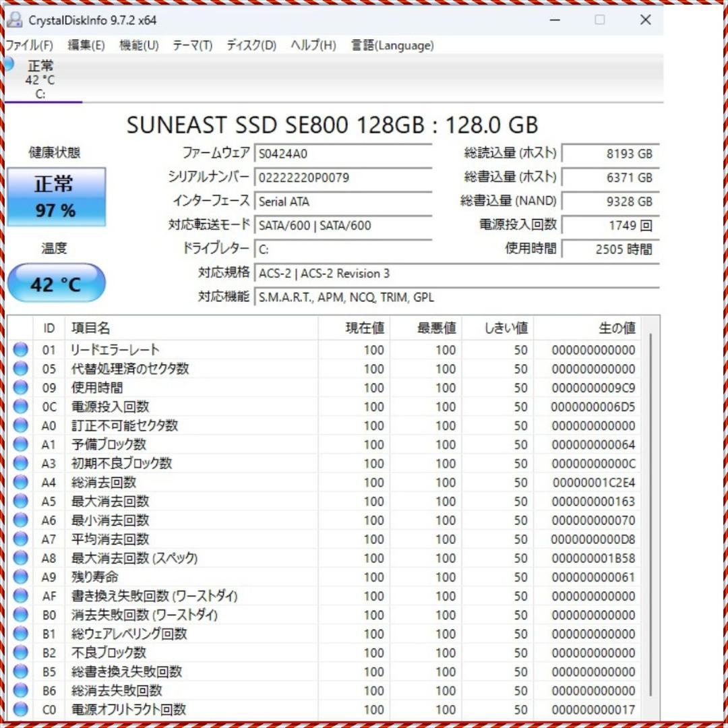This screenshot has width=728, height=728.
Task: Click status icon for B5 総書き換え失敗回数
Action: click(20, 672)
